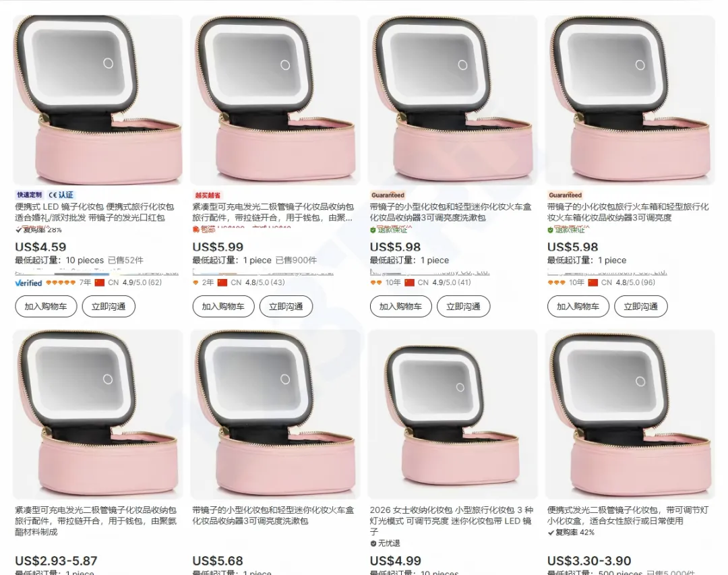This screenshot has height=575, width=728.
Task: Click the 无忧退 icon under the US$4.99 listing
Action: click(373, 543)
